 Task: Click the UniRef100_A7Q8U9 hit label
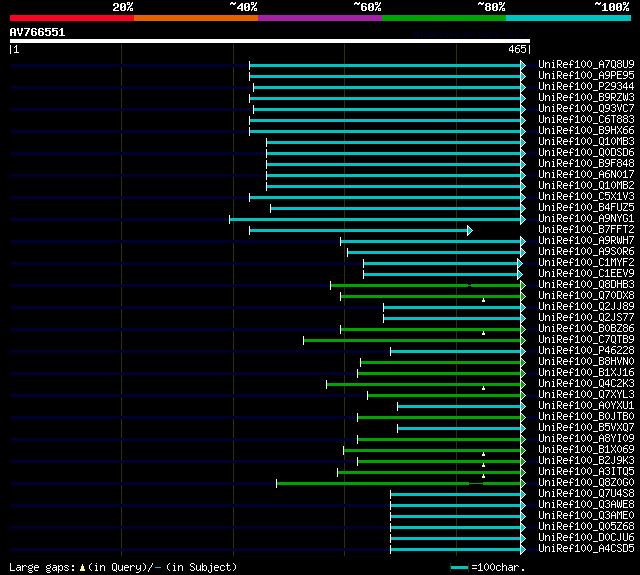(586, 64)
